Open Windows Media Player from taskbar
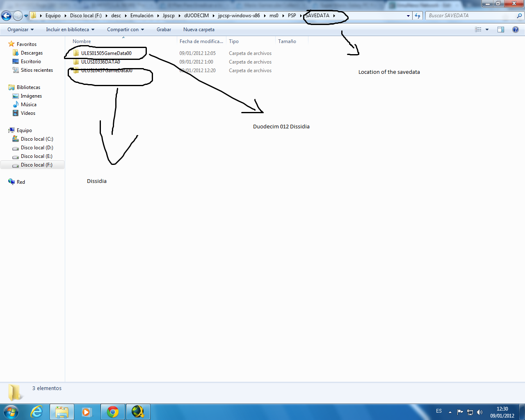525x420 pixels. coord(87,411)
